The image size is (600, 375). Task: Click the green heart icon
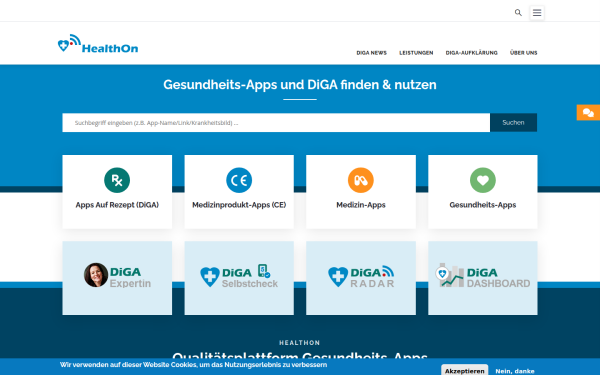(x=483, y=180)
